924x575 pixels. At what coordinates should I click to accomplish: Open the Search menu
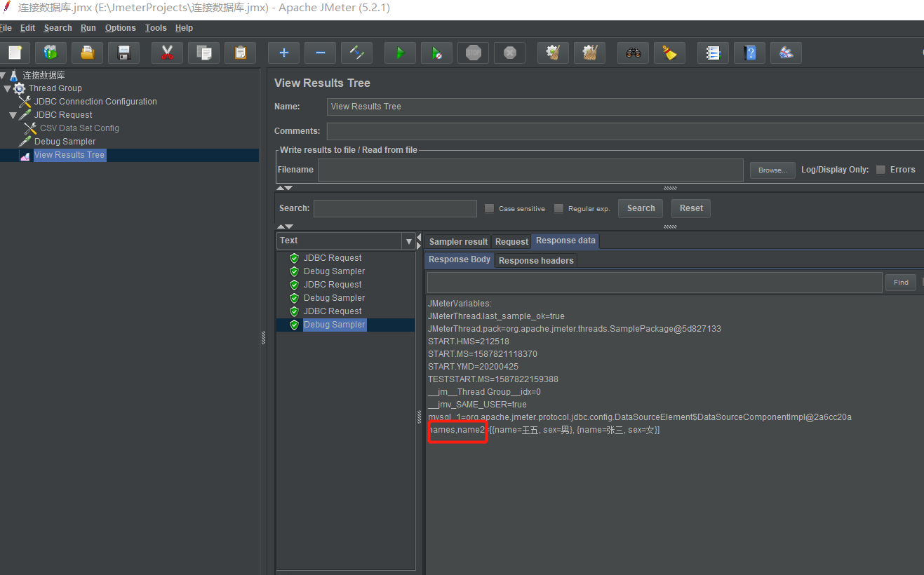coord(58,28)
